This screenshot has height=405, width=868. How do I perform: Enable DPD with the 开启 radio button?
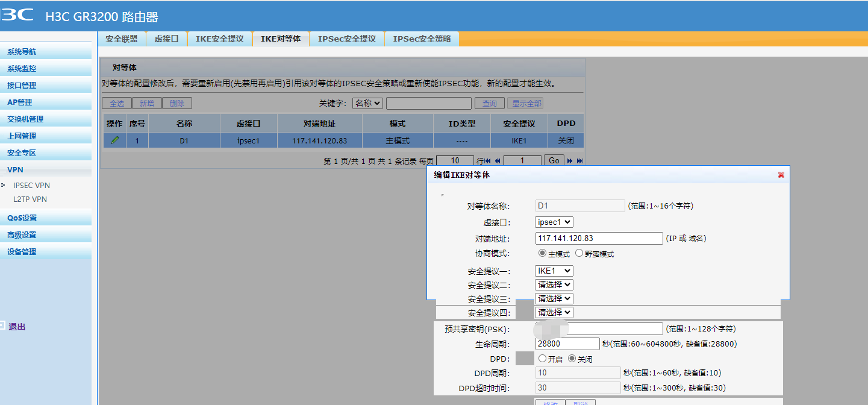(x=542, y=359)
